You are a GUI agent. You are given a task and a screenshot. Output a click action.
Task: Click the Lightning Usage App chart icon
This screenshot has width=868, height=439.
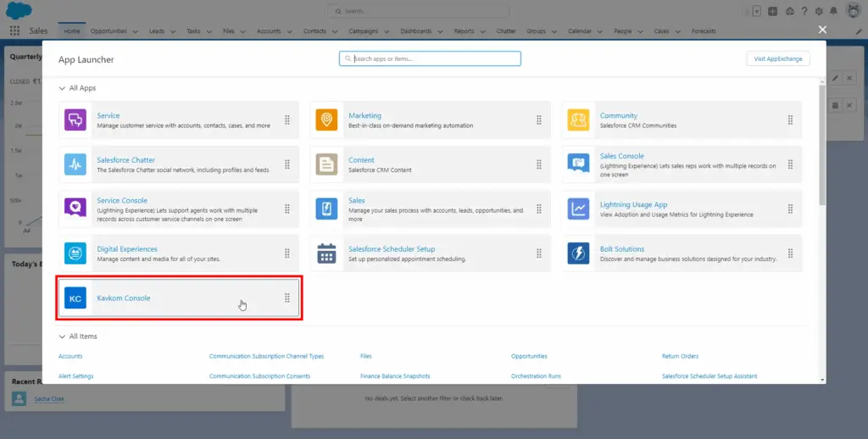pos(578,208)
